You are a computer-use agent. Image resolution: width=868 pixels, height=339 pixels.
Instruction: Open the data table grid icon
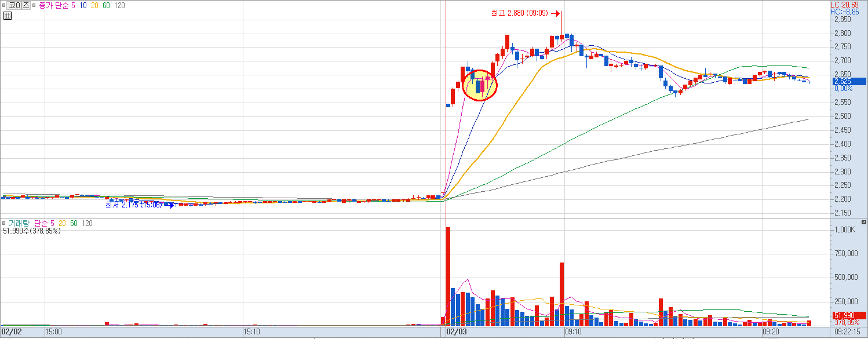[x=7, y=16]
